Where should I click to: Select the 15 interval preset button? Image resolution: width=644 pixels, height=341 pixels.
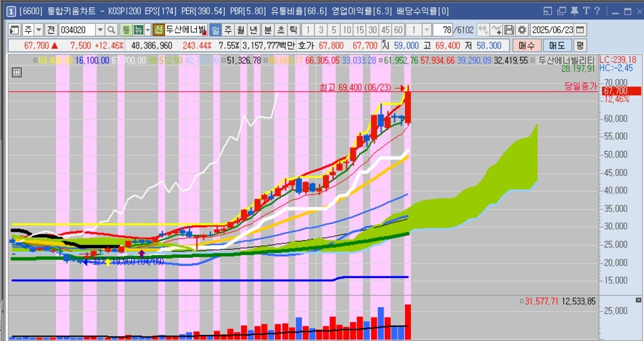[x=359, y=30]
